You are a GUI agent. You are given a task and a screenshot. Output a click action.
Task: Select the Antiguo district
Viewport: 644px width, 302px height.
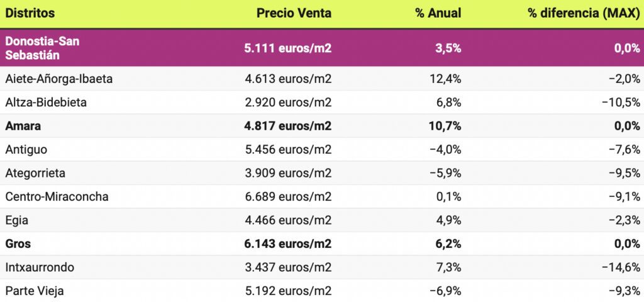point(26,150)
